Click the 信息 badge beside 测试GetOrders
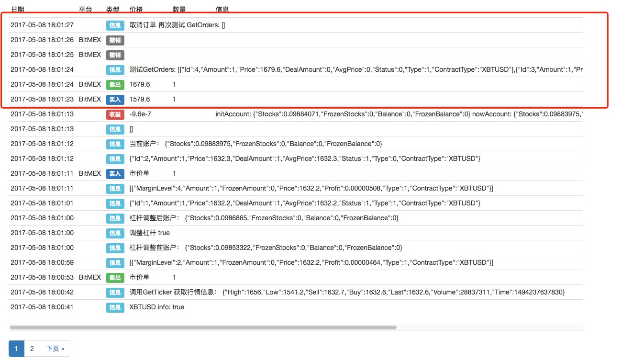The height and width of the screenshot is (362, 644). click(115, 69)
